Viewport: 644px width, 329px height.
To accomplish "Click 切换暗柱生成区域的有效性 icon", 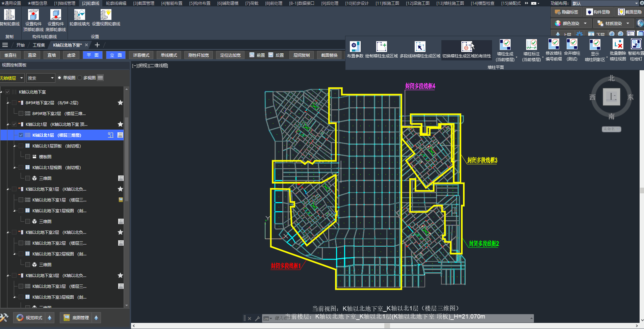I will point(466,47).
